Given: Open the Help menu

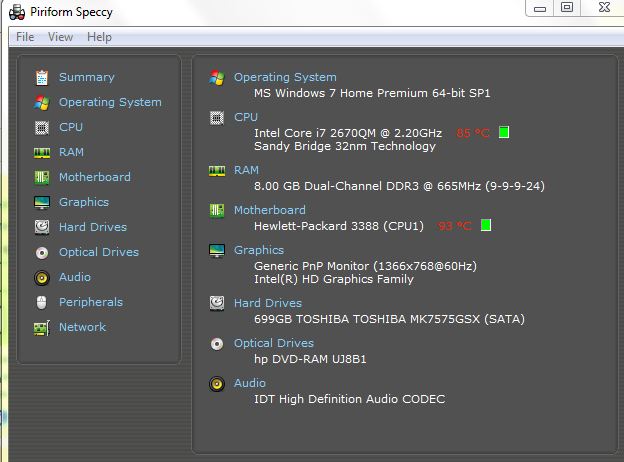Looking at the screenshot, I should tap(99, 37).
